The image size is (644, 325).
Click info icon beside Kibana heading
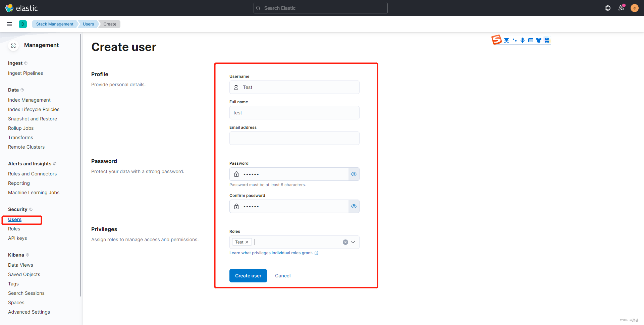(x=28, y=255)
